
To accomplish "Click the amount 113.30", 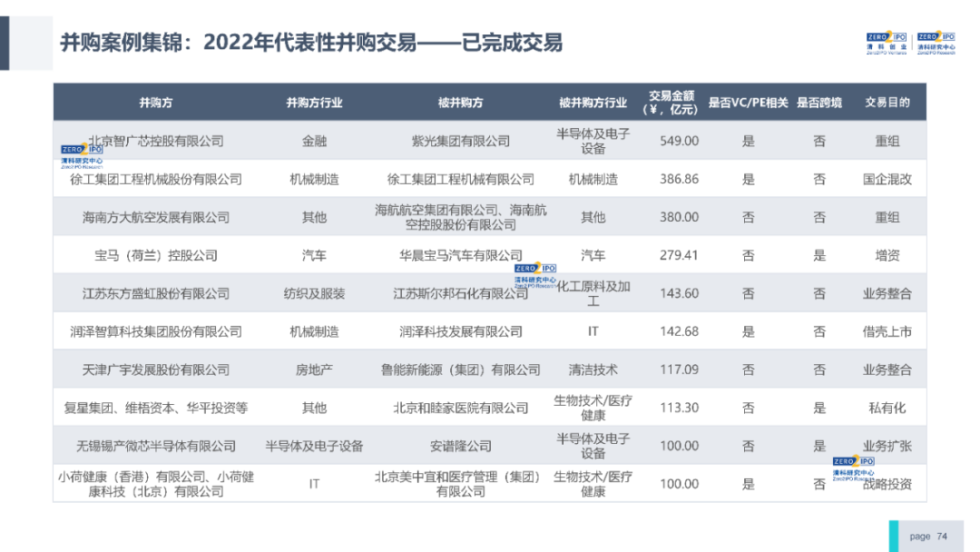I will tap(680, 409).
